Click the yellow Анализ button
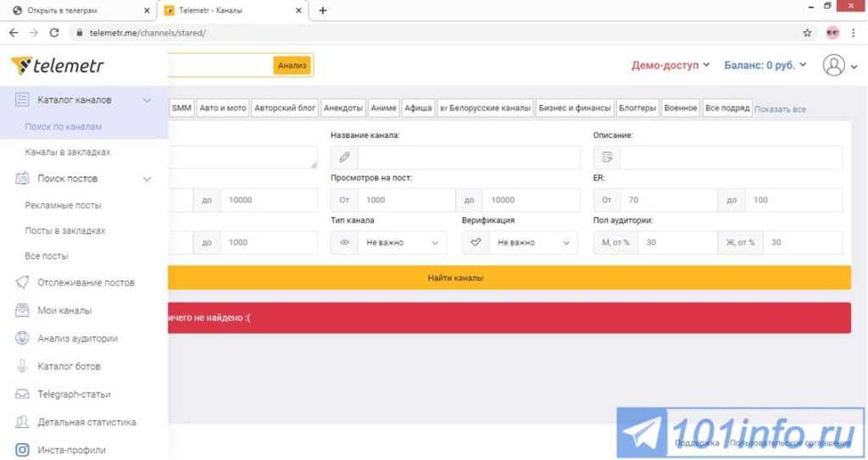This screenshot has width=868, height=460. [x=292, y=65]
